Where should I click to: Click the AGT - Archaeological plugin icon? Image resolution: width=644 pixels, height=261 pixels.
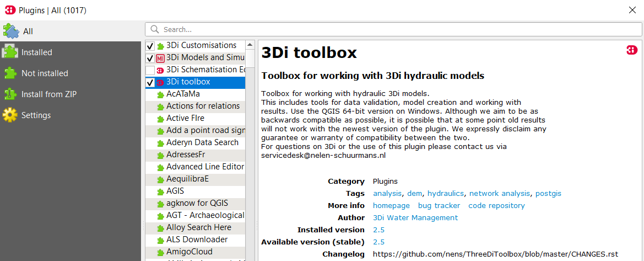tap(160, 216)
